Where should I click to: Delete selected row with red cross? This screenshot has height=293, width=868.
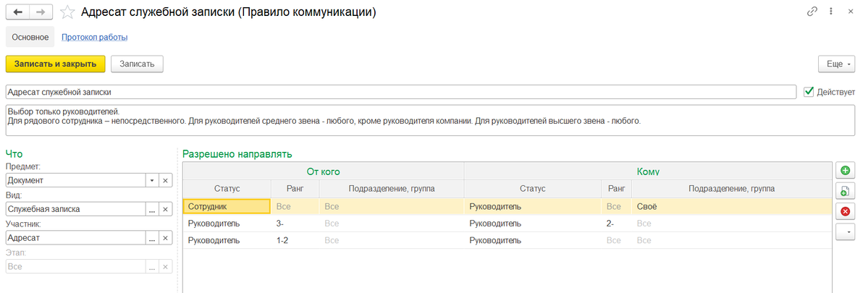coord(846,212)
